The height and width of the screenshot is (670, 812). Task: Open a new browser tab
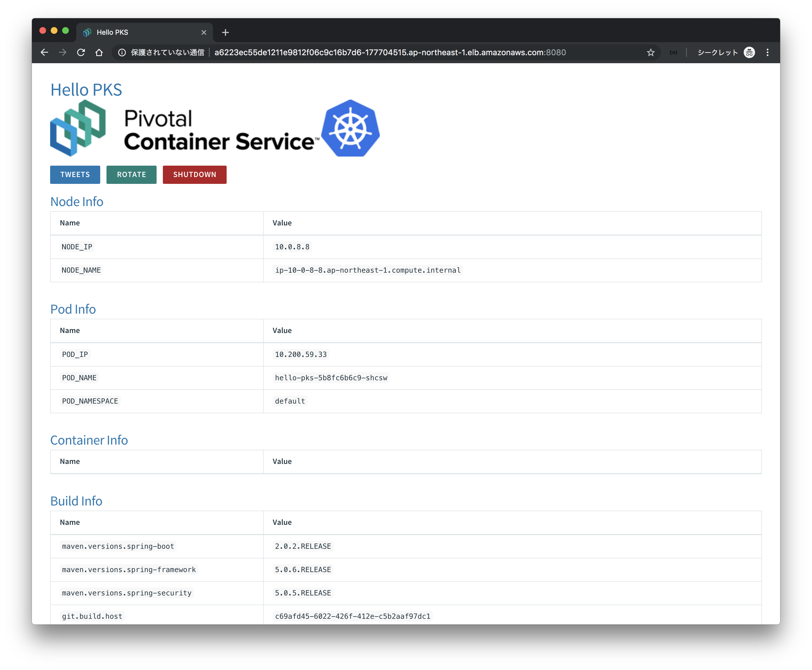pos(225,32)
